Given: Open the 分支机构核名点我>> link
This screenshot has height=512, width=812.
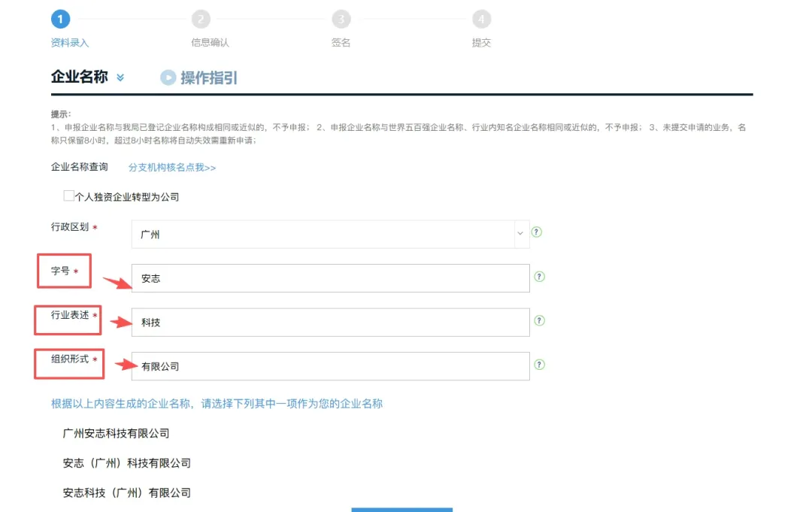Looking at the screenshot, I should [174, 167].
